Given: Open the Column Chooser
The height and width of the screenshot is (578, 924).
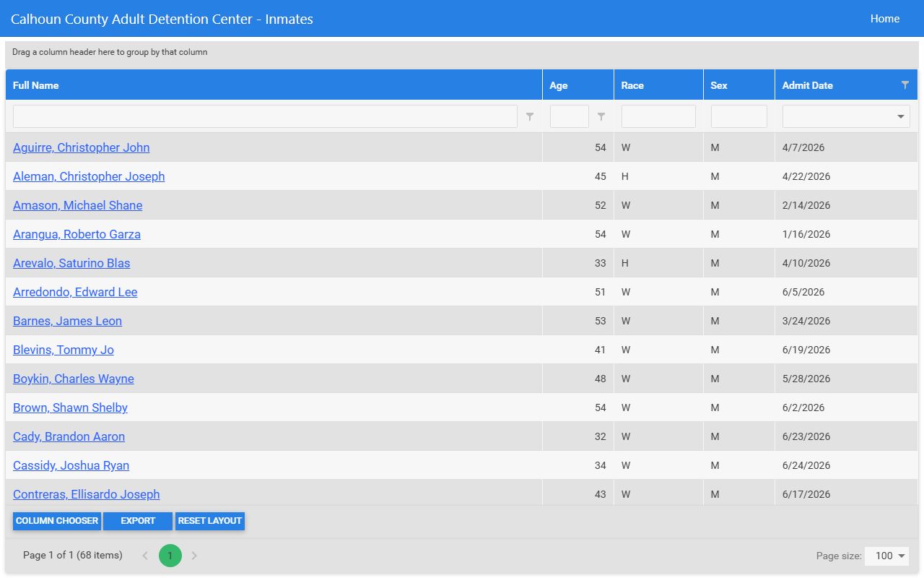Looking at the screenshot, I should (x=57, y=521).
